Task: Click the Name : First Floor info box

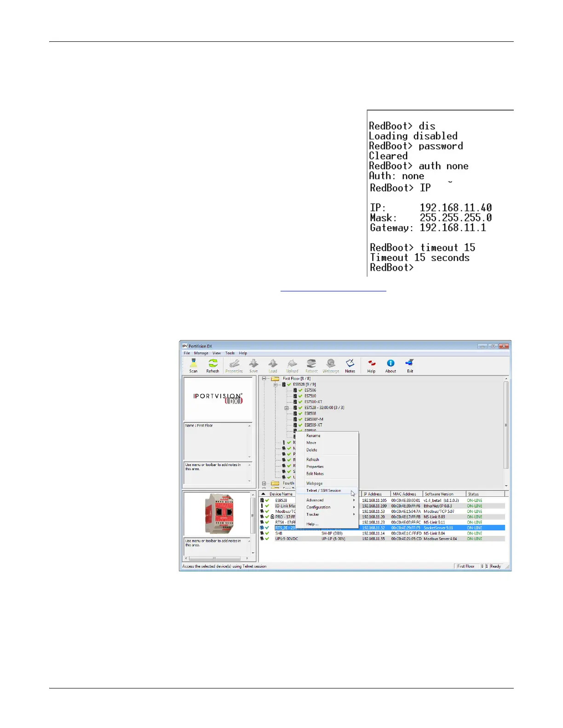Action: click(218, 441)
